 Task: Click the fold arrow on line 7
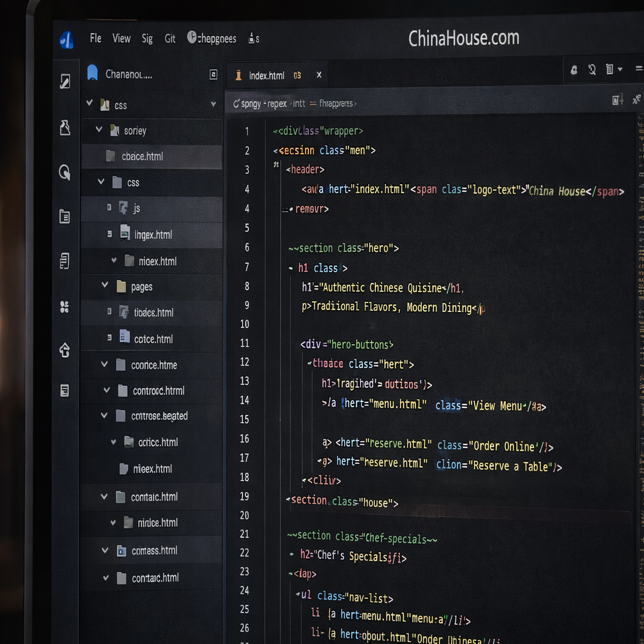291,268
